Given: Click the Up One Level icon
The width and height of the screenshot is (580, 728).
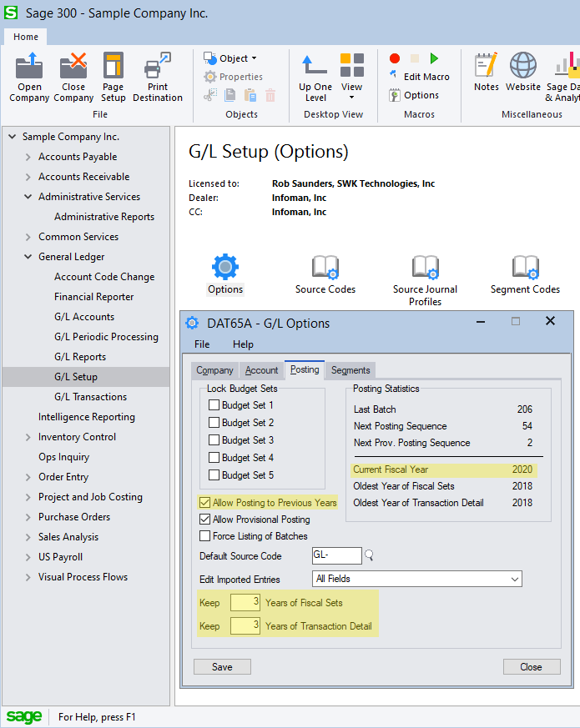Looking at the screenshot, I should (315, 65).
